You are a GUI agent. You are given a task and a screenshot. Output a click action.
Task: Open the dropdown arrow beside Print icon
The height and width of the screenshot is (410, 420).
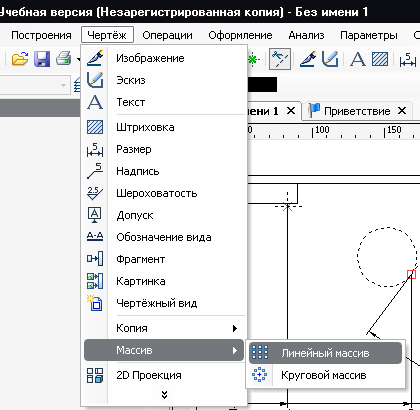pyautogui.click(x=78, y=60)
